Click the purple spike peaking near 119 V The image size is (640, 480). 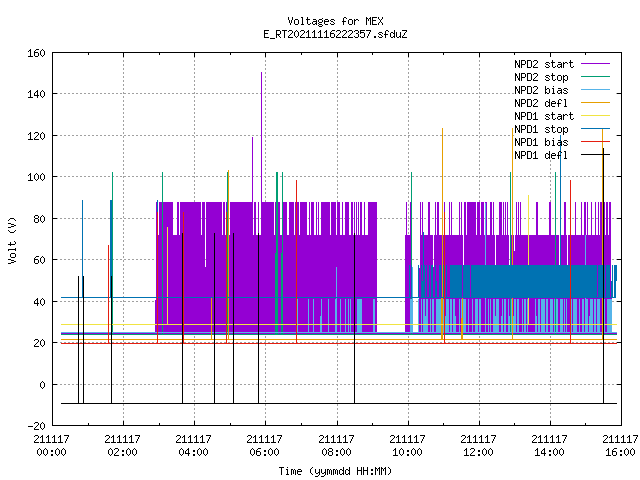(x=253, y=169)
